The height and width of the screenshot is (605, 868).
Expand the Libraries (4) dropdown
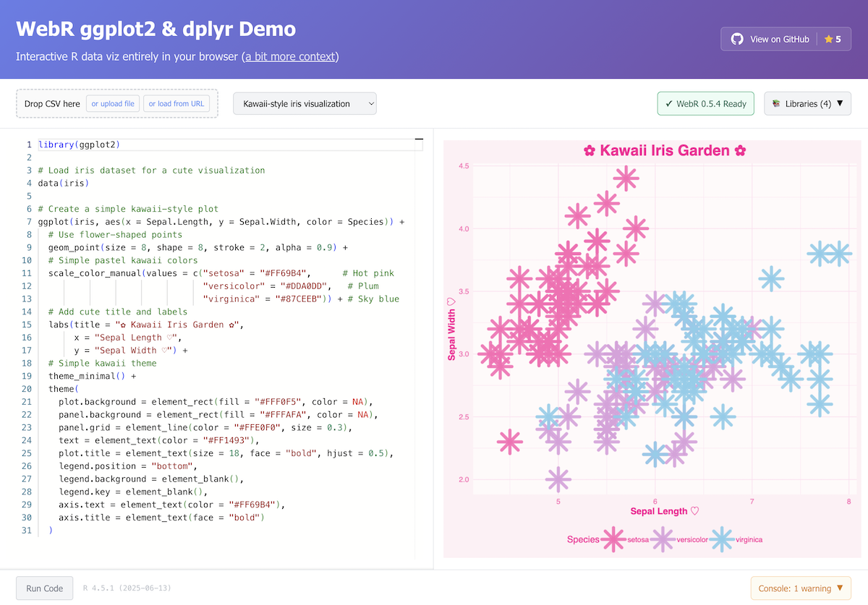(807, 103)
